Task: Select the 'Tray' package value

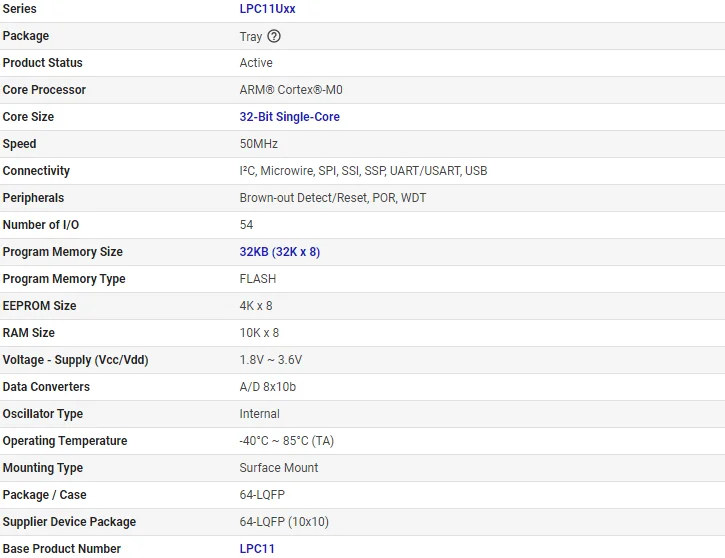Action: [x=251, y=37]
